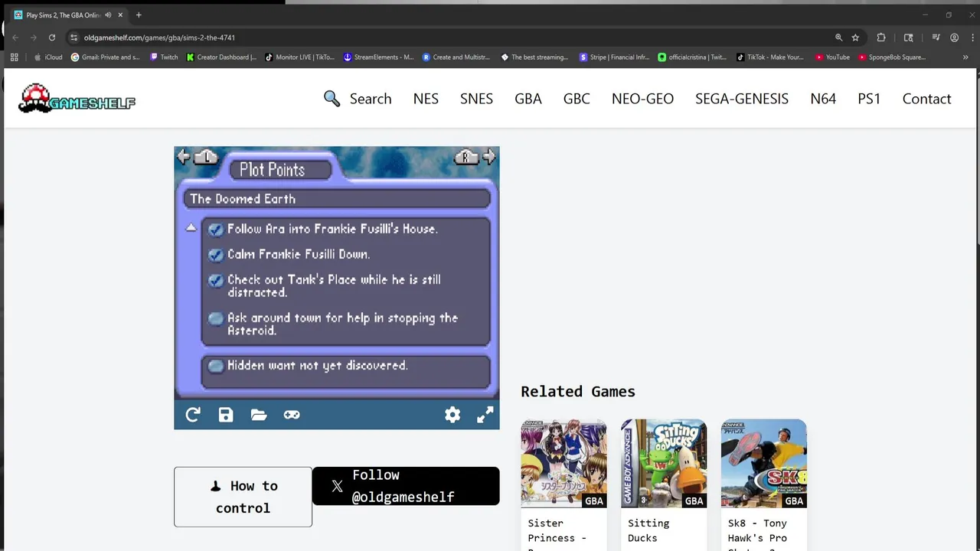This screenshot has width=980, height=551.
Task: Expand the hidden bookmarks chevron
Action: pos(965,57)
